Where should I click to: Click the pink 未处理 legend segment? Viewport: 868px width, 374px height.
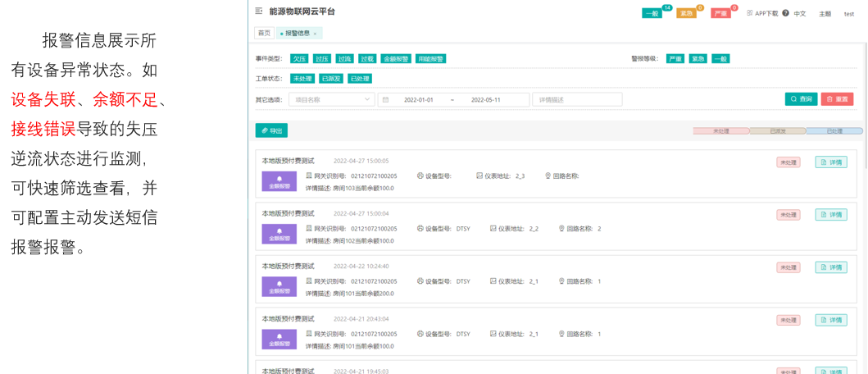pyautogui.click(x=720, y=131)
